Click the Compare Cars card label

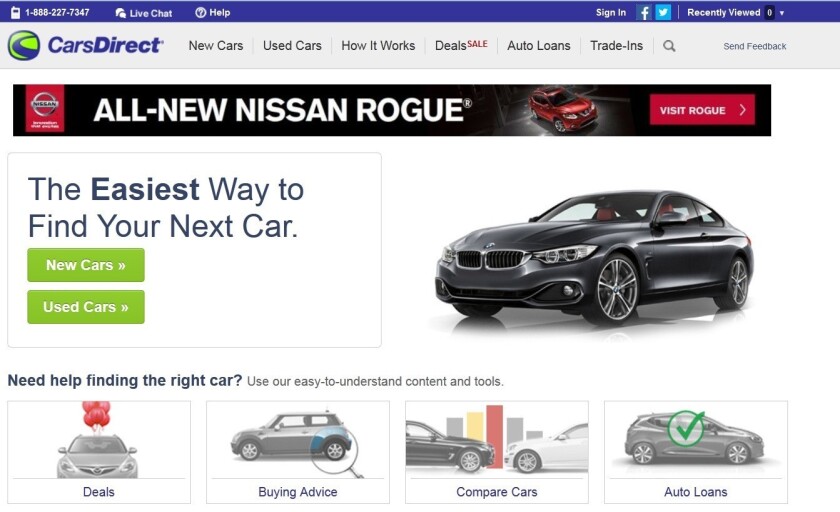[497, 492]
